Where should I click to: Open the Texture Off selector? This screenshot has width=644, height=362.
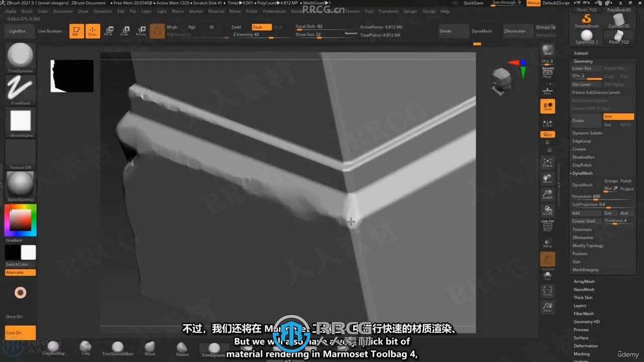(21, 155)
